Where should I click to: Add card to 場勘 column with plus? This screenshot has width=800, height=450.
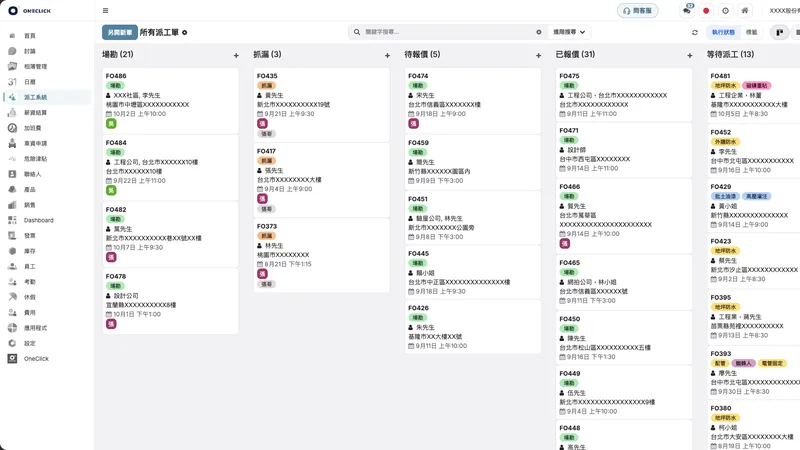tap(236, 55)
